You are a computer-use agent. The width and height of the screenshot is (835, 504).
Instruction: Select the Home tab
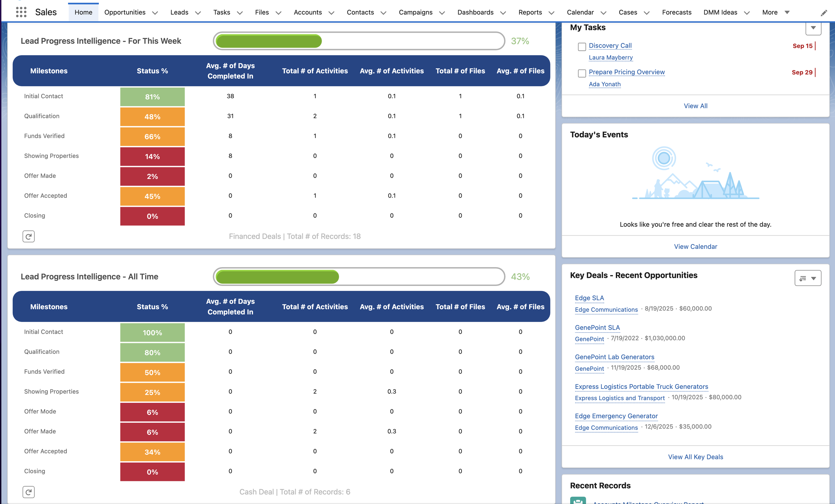coord(83,13)
